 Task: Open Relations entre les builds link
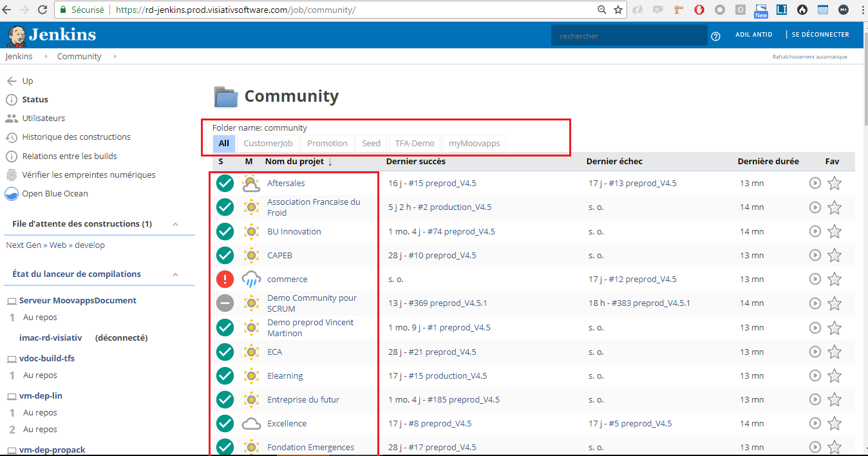(70, 156)
